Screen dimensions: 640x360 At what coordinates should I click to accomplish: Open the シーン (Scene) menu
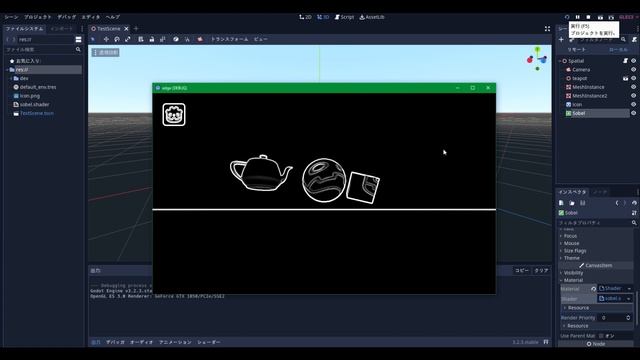[11, 17]
